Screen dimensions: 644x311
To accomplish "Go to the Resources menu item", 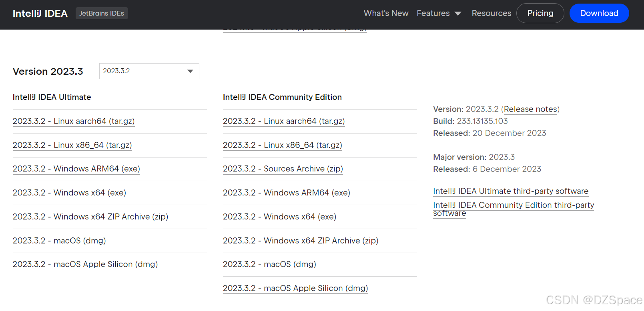I will pos(491,13).
